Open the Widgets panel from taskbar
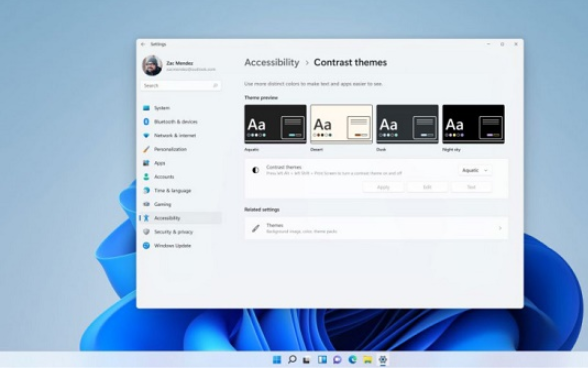The image size is (588, 368). pos(322,360)
